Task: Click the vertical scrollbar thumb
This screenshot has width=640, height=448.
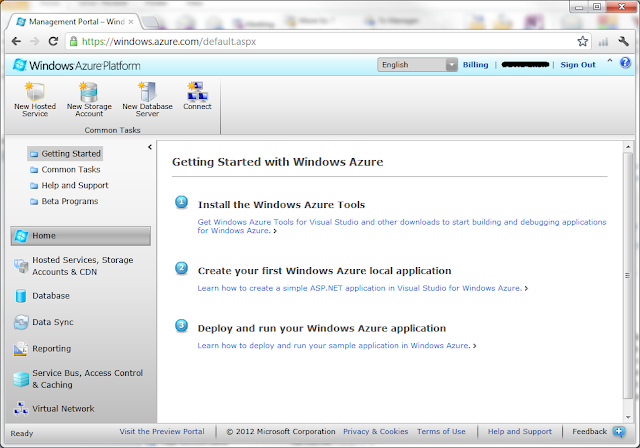Action: (x=628, y=275)
